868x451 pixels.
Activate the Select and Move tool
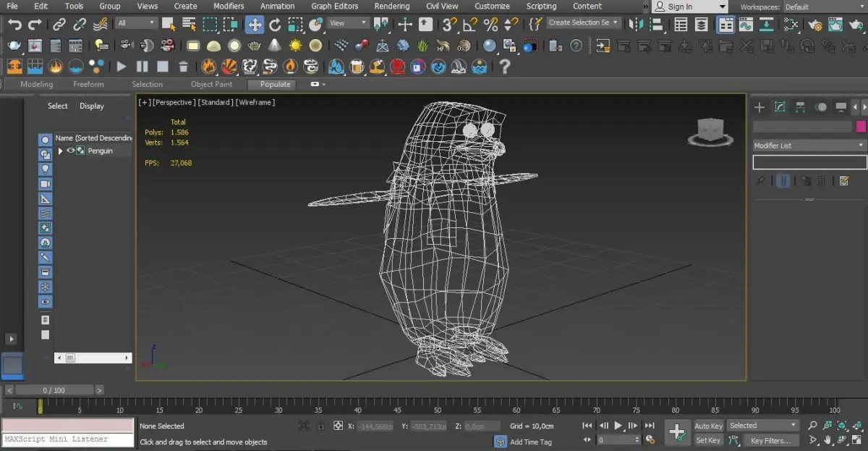click(x=254, y=24)
